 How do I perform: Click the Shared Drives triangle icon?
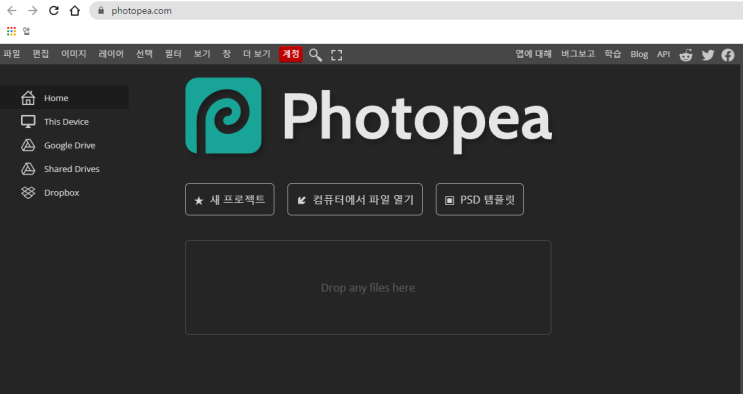click(28, 169)
